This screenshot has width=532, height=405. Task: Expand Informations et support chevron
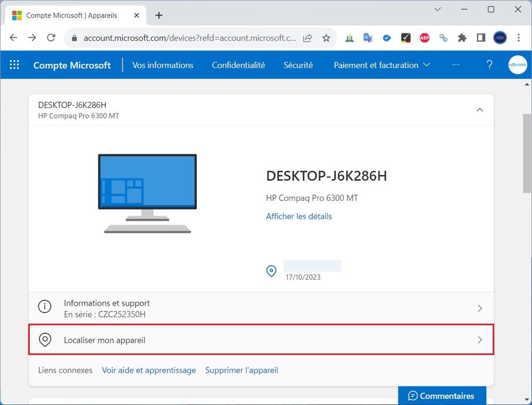[480, 308]
